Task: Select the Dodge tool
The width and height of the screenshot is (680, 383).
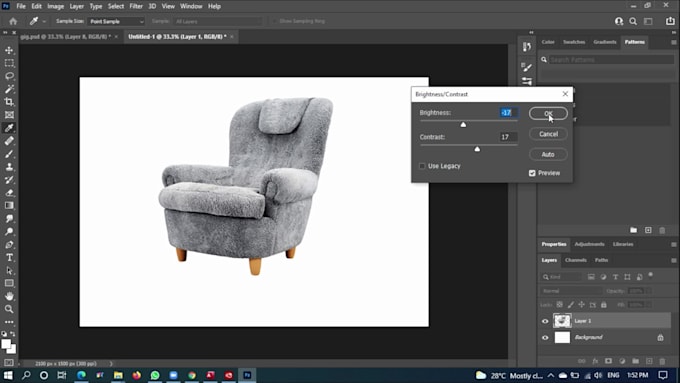Action: click(9, 232)
